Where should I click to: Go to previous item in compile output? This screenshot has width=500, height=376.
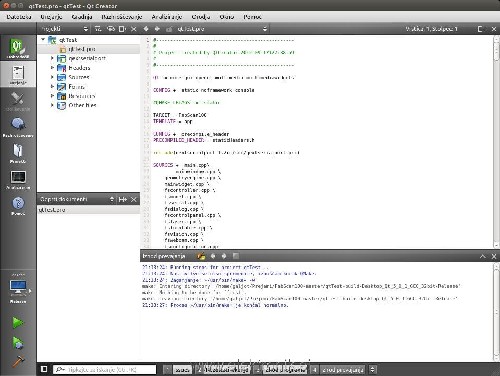(213, 256)
